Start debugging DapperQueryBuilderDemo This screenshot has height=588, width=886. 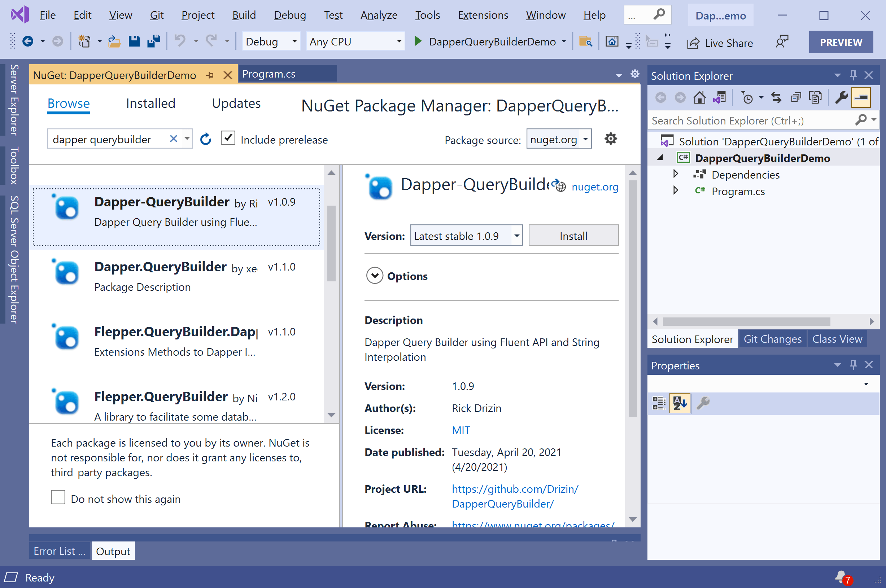tap(418, 41)
